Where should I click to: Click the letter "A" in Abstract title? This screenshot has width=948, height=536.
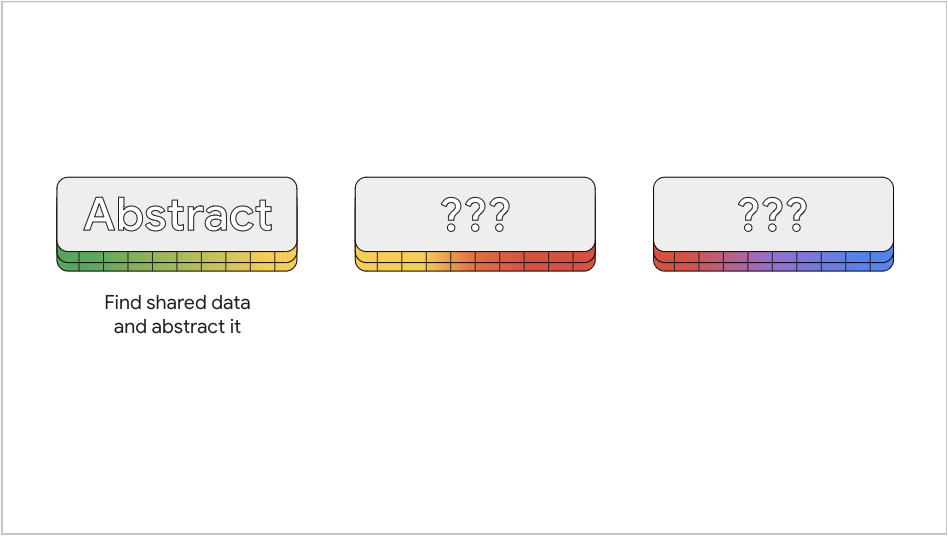(100, 214)
